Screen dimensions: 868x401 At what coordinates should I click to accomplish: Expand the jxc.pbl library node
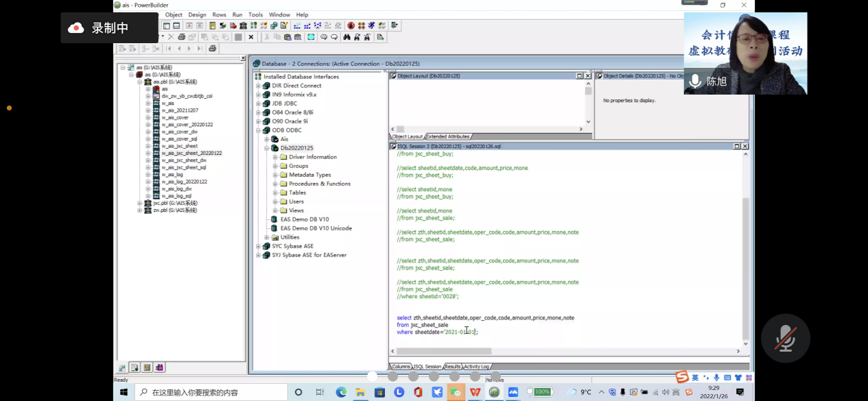[139, 204]
